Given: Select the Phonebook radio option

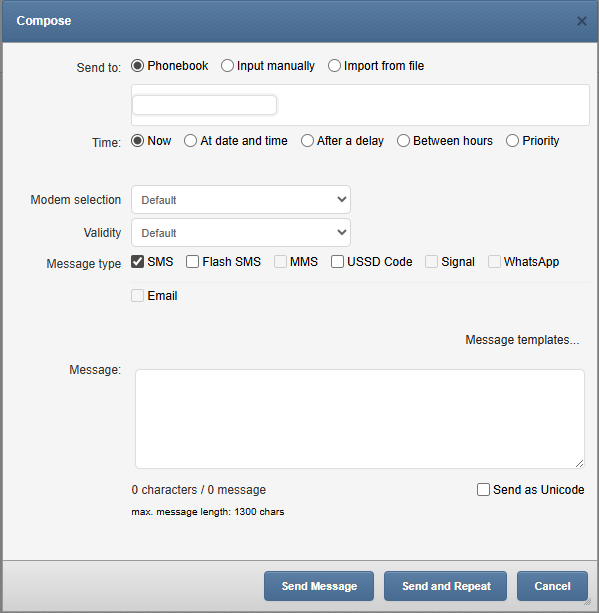Looking at the screenshot, I should tap(137, 66).
